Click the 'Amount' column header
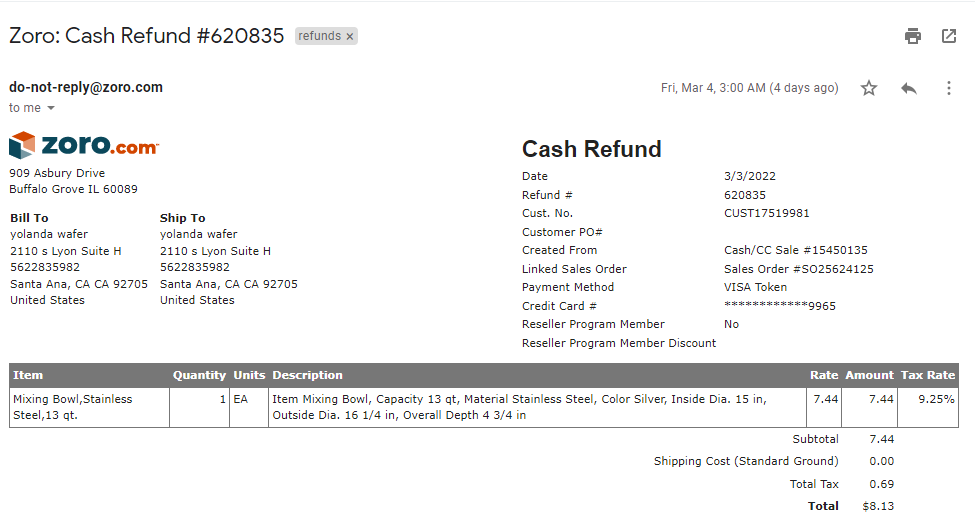976x513 pixels. point(870,375)
